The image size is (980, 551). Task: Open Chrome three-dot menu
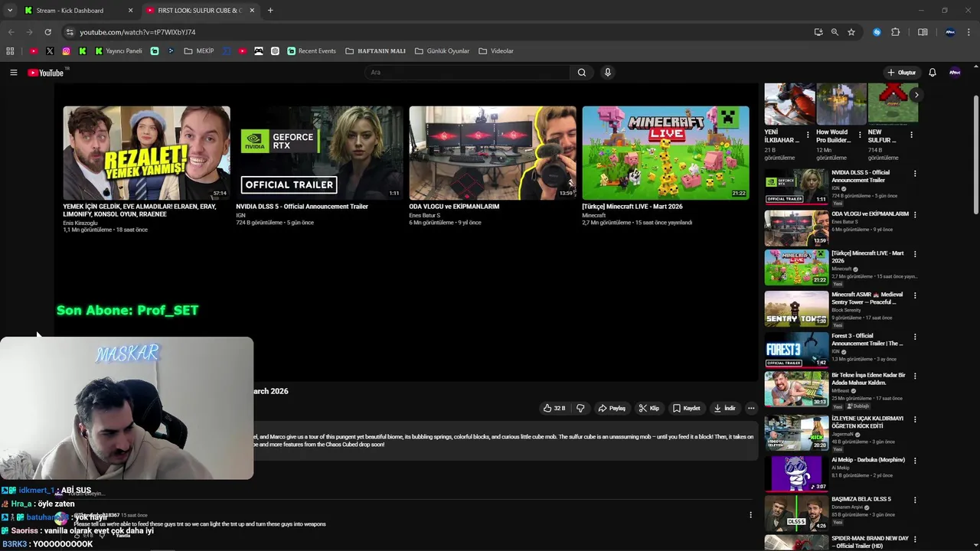tap(969, 32)
